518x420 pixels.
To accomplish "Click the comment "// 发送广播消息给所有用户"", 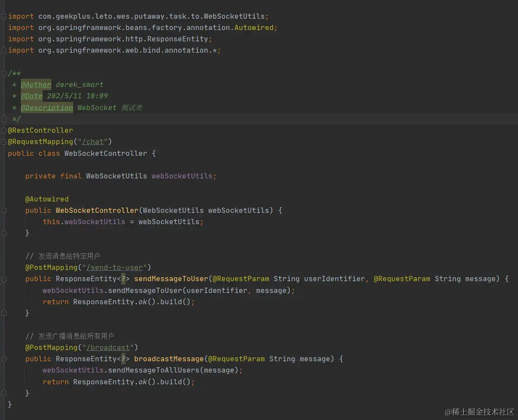I will [x=70, y=336].
